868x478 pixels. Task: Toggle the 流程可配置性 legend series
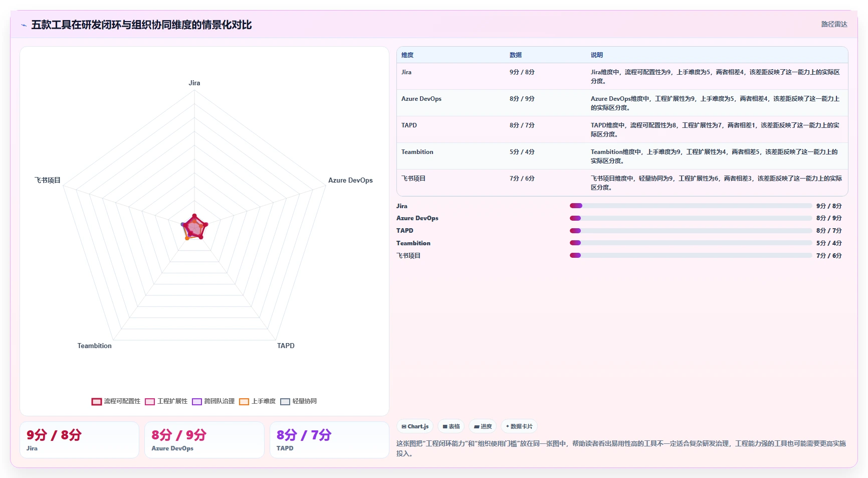pos(116,401)
